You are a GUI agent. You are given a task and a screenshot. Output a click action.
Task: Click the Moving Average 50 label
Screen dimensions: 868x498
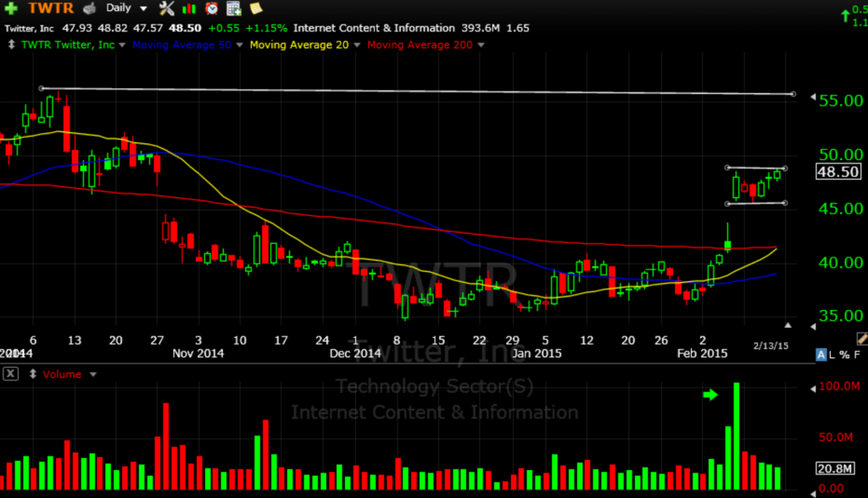pyautogui.click(x=181, y=45)
